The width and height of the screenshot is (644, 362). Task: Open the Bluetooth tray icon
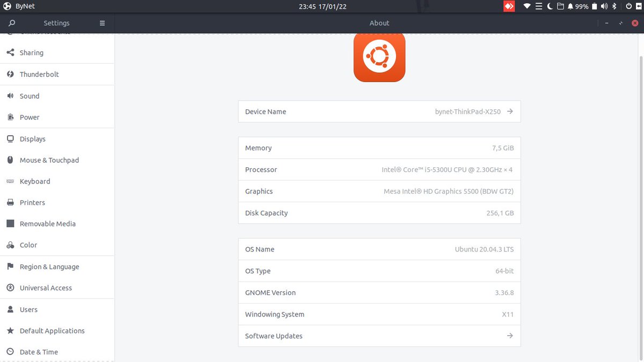click(614, 6)
